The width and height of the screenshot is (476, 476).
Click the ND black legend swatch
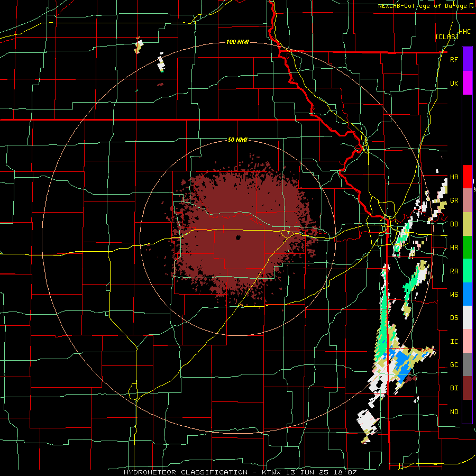467,411
